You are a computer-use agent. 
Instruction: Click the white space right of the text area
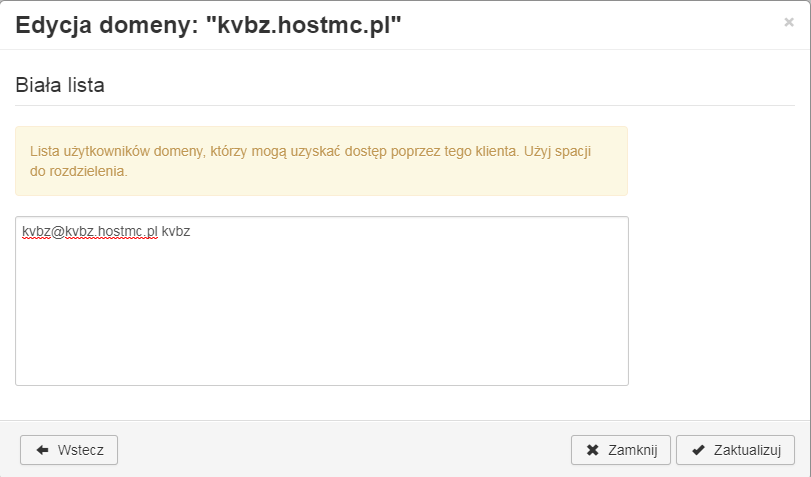[715, 300]
